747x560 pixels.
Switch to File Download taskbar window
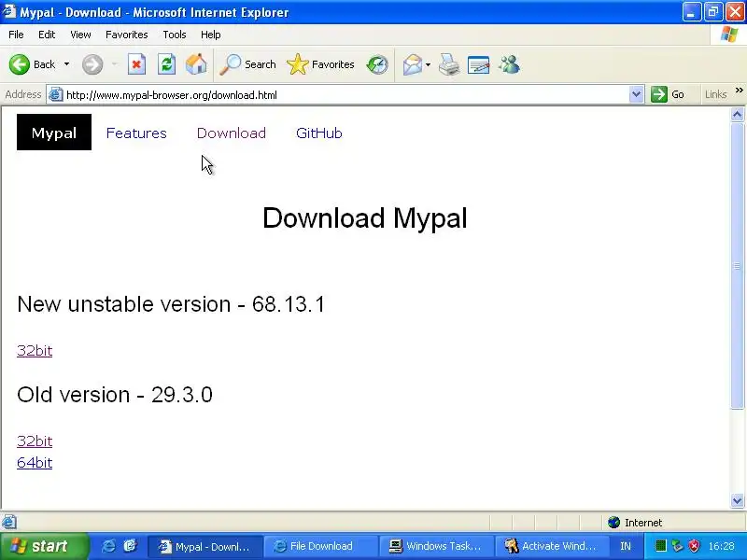coord(320,546)
